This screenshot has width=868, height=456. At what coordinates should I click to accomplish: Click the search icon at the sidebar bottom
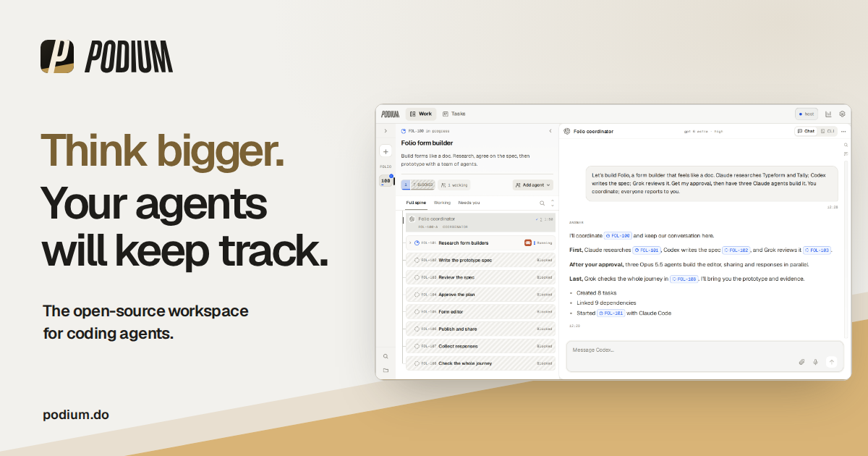[x=386, y=356]
